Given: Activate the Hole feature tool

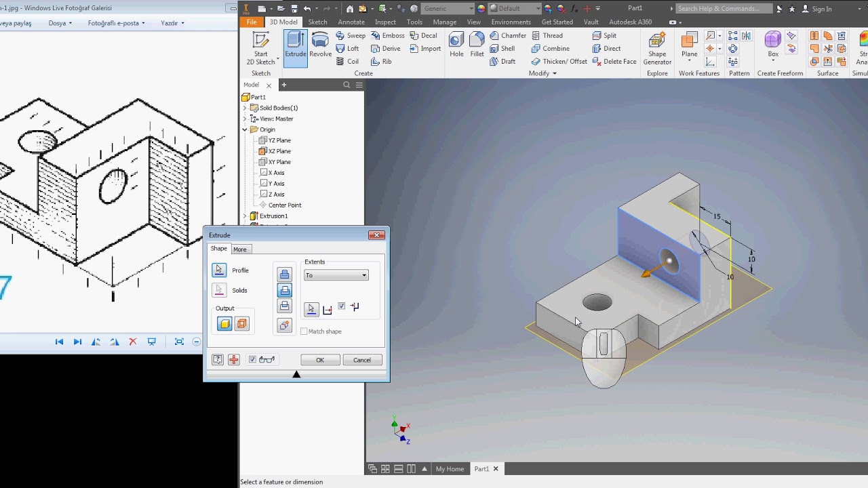Looking at the screenshot, I should tap(456, 45).
